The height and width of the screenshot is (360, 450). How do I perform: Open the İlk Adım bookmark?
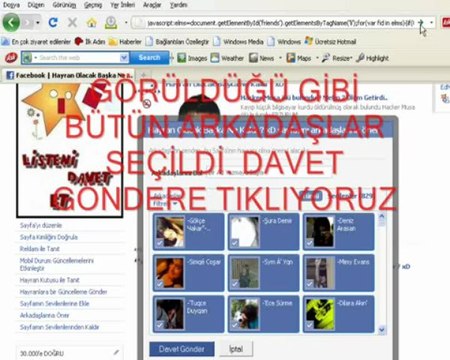(x=90, y=42)
